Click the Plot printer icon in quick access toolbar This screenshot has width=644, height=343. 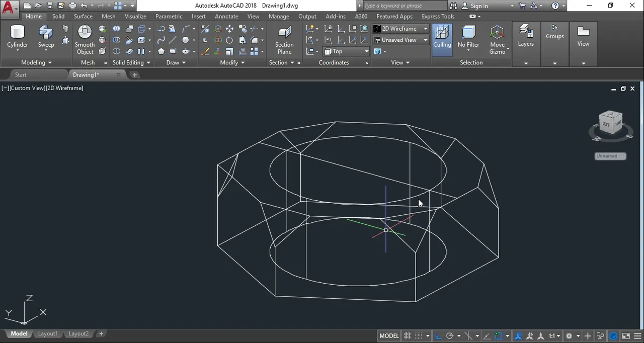pyautogui.click(x=72, y=6)
